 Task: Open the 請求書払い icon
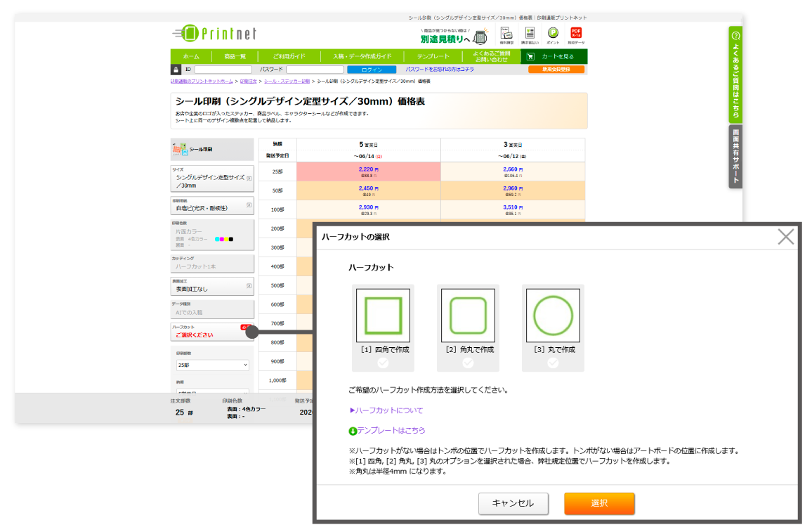click(x=530, y=36)
